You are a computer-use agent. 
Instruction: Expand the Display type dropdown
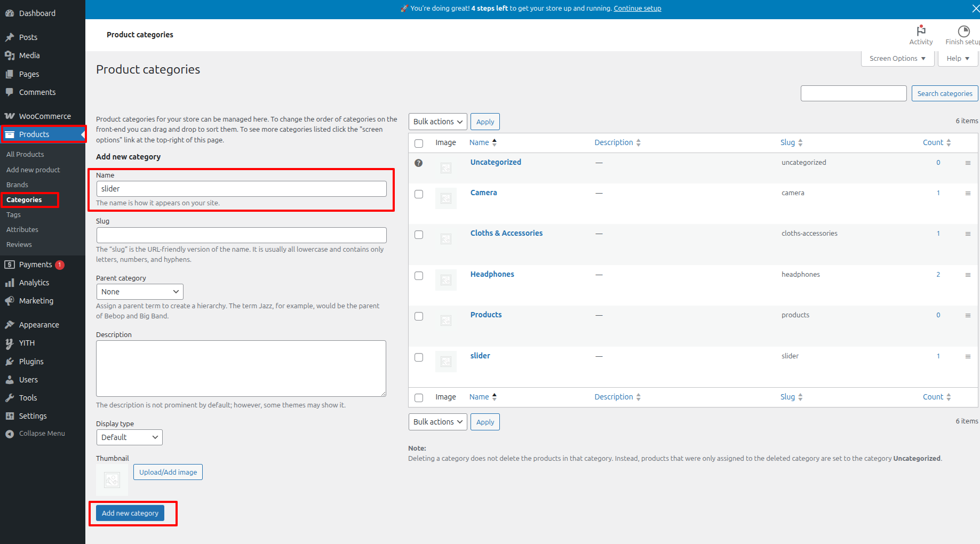click(x=129, y=437)
